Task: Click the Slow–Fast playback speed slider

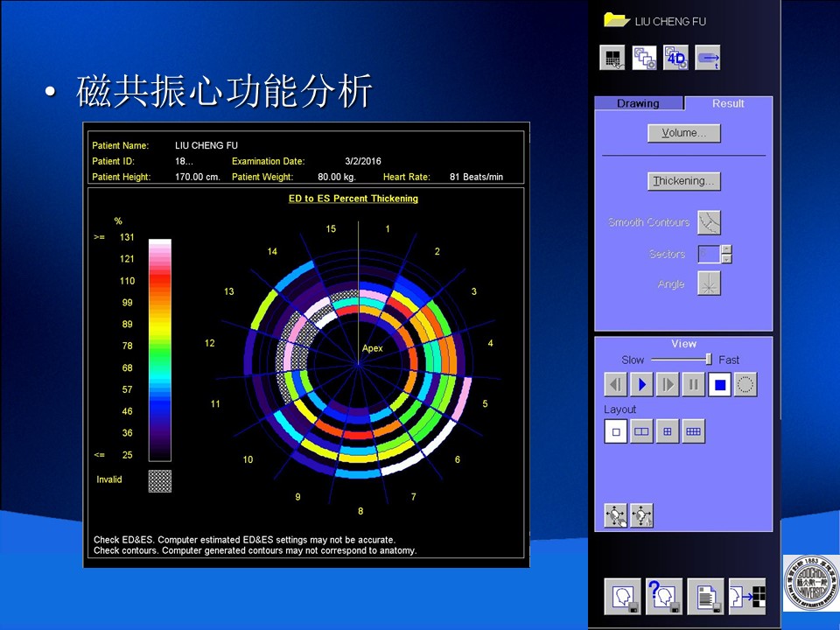Action: pos(682,359)
